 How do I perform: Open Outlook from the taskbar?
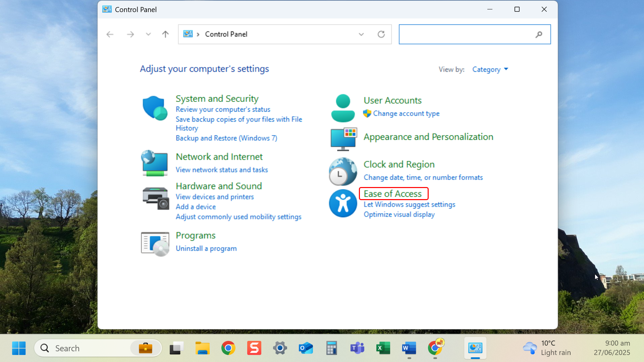306,348
